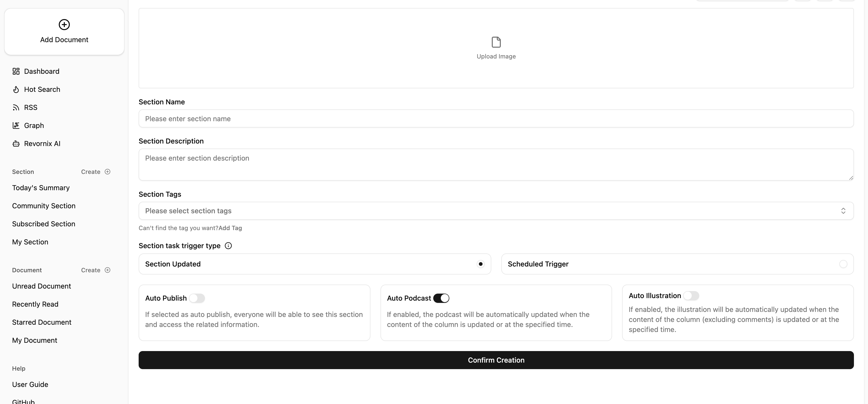
Task: Enable the Auto Publish switch
Action: click(x=197, y=298)
